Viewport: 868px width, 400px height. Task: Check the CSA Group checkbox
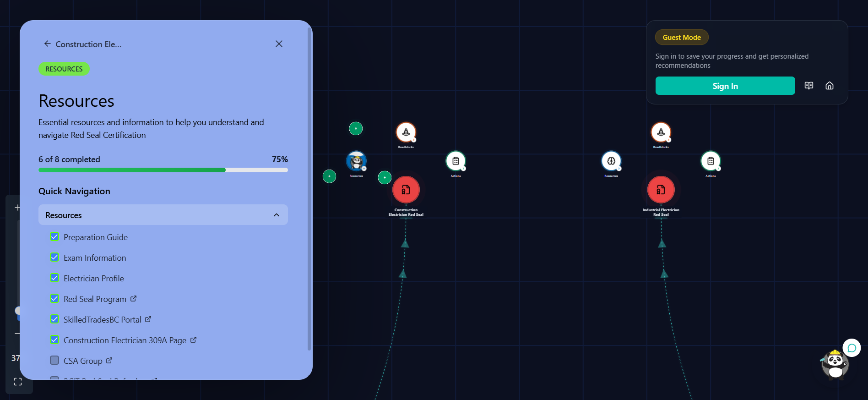(54, 361)
